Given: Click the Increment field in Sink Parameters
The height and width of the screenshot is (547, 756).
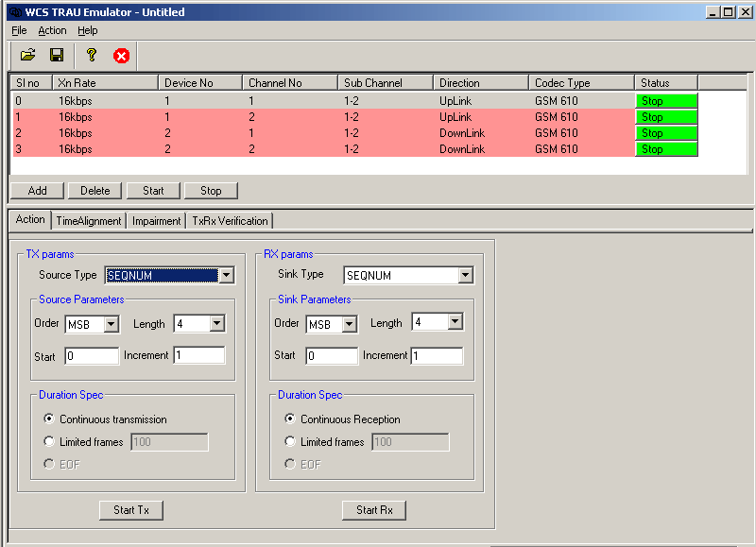Looking at the screenshot, I should (x=437, y=355).
